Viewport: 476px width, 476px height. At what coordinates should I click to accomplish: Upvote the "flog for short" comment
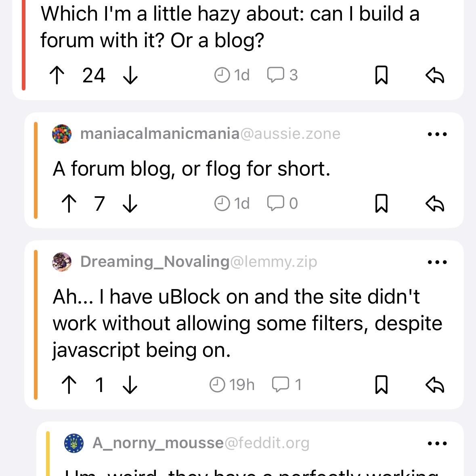click(68, 204)
